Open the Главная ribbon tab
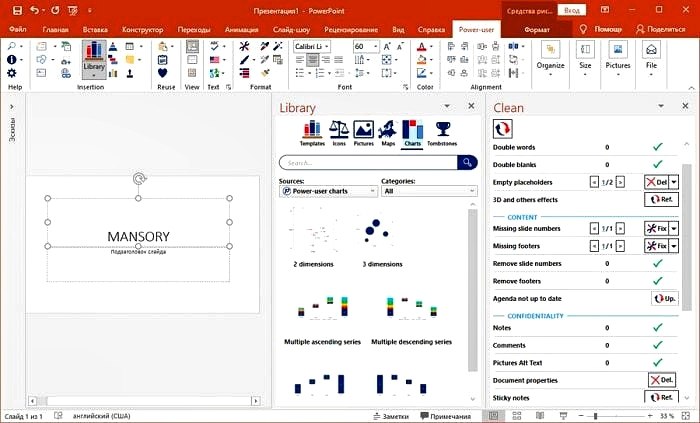This screenshot has width=700, height=423. click(55, 29)
